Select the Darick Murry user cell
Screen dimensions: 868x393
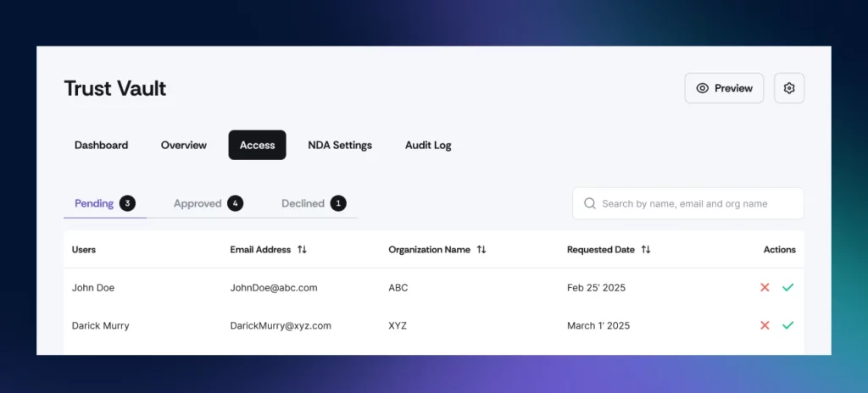[100, 325]
